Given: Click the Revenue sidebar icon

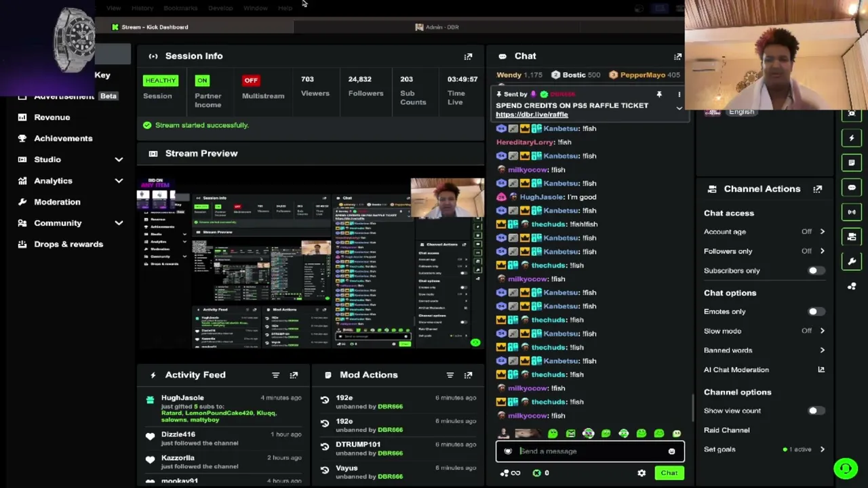Looking at the screenshot, I should (x=22, y=117).
